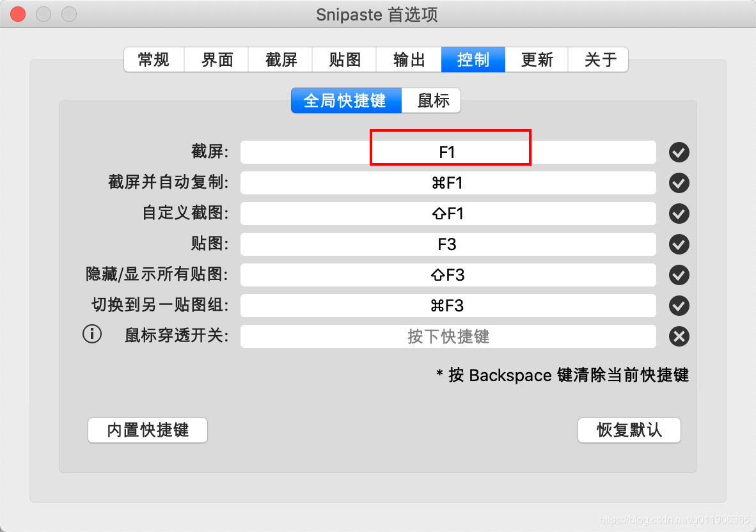Screen dimensions: 756x532
Task: Switch to the 鼠标 sub-tab
Action: tap(432, 101)
